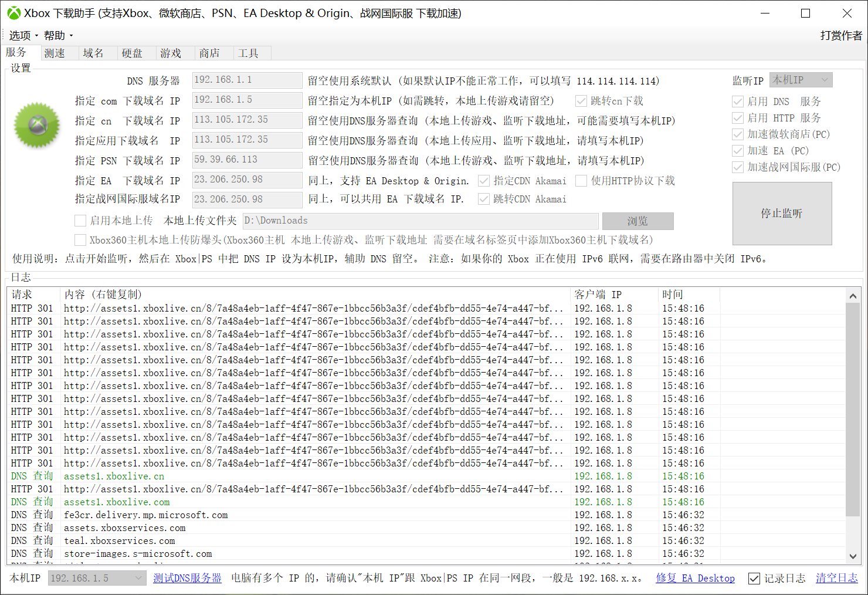Maximize the Xbox 下载助手 window
Image resolution: width=868 pixels, height=595 pixels.
pos(806,13)
